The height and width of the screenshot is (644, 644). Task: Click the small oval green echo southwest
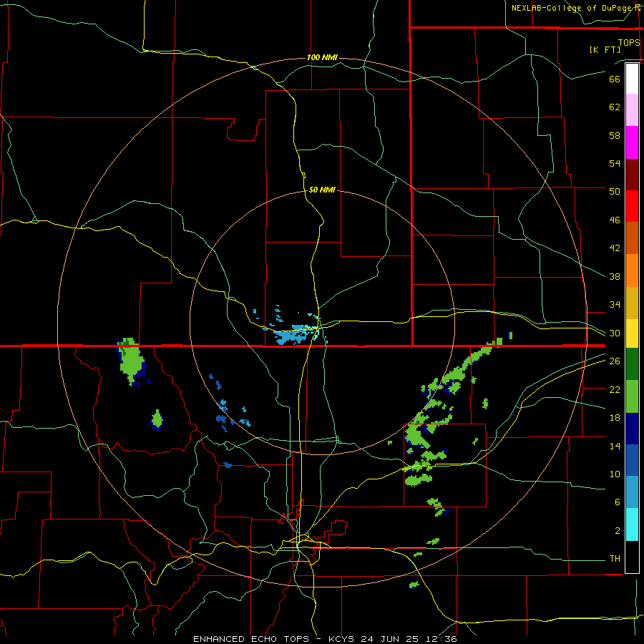click(157, 420)
